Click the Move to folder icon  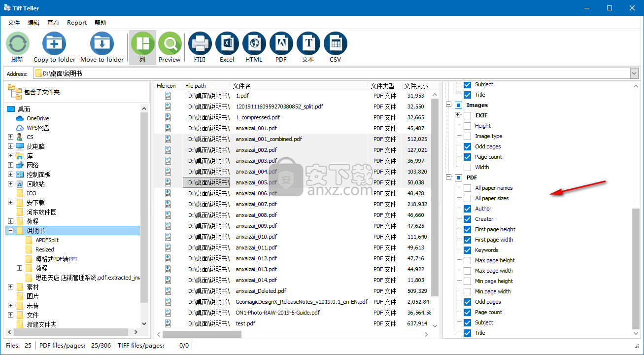click(102, 43)
